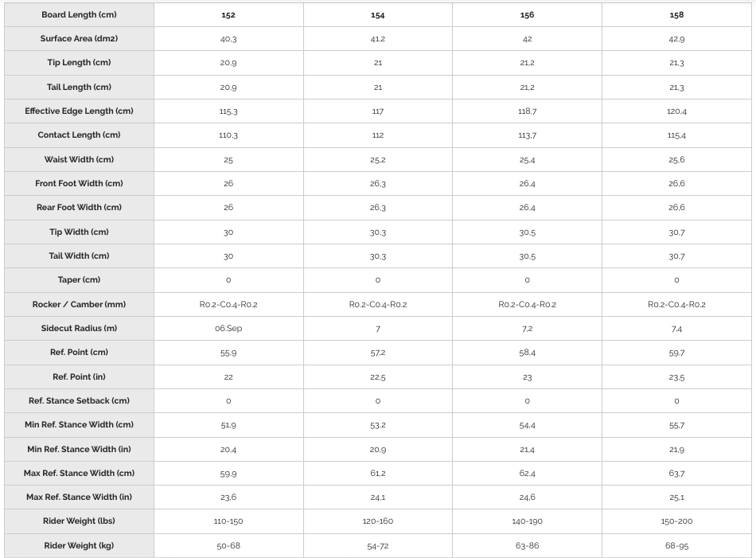Select the 154 board length column header

(378, 14)
